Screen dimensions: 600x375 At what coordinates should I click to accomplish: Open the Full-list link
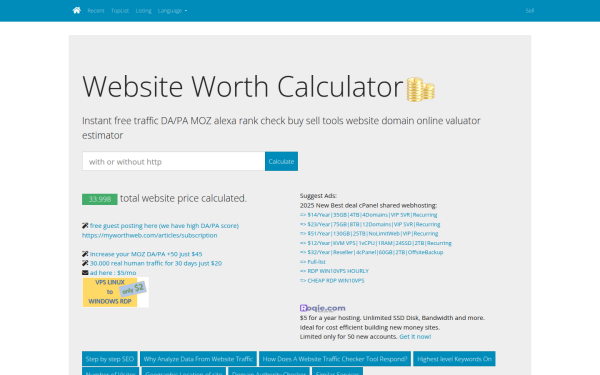(x=313, y=262)
